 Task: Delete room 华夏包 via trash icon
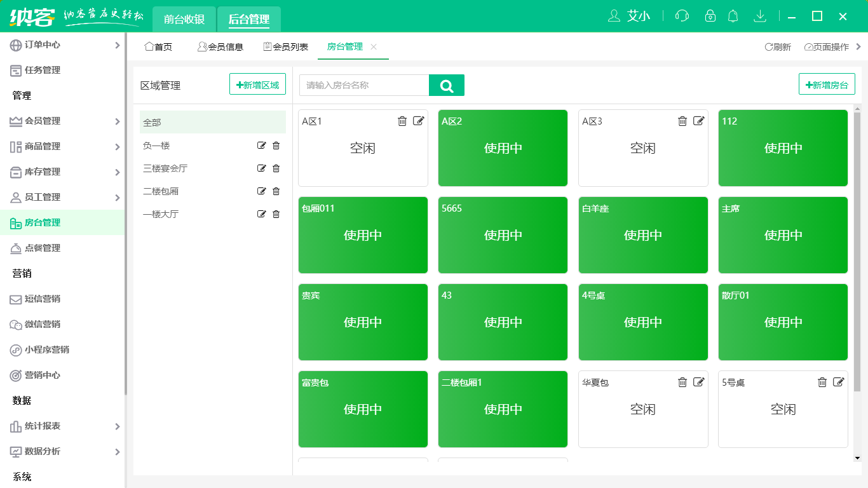click(x=682, y=382)
